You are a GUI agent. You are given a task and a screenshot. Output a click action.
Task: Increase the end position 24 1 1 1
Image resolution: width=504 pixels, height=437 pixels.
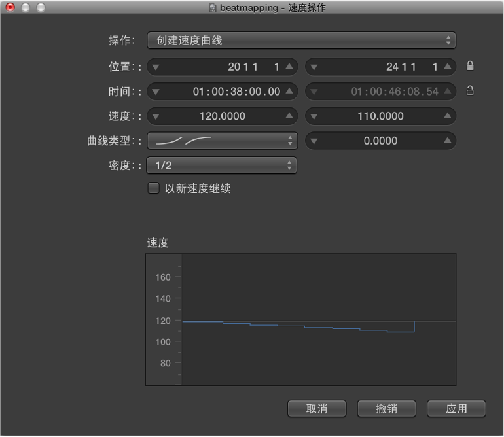[x=448, y=67]
